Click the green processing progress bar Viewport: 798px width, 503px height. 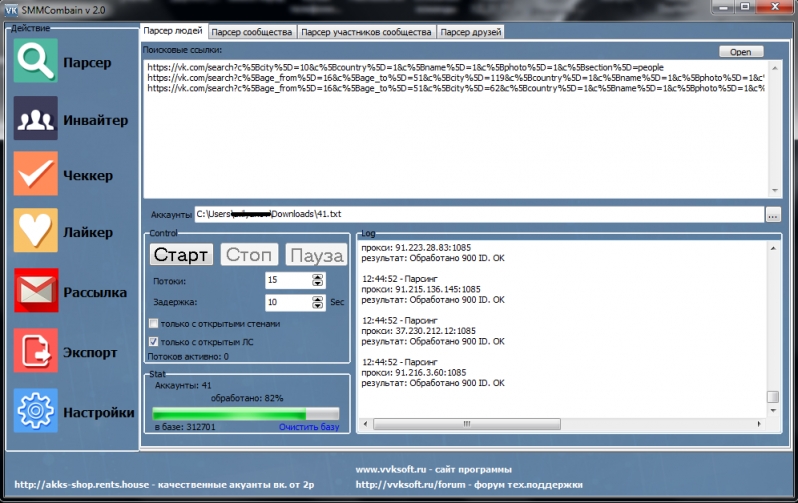point(246,413)
